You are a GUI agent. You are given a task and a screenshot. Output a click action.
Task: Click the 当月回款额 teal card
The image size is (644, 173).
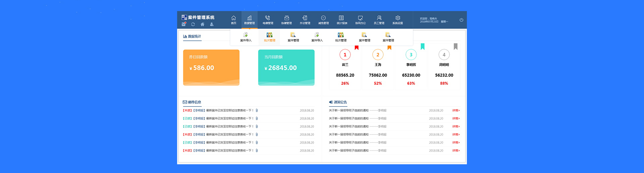point(286,68)
